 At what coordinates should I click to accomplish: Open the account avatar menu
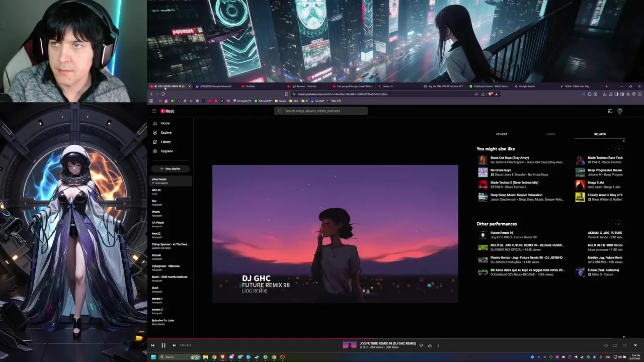coord(619,111)
